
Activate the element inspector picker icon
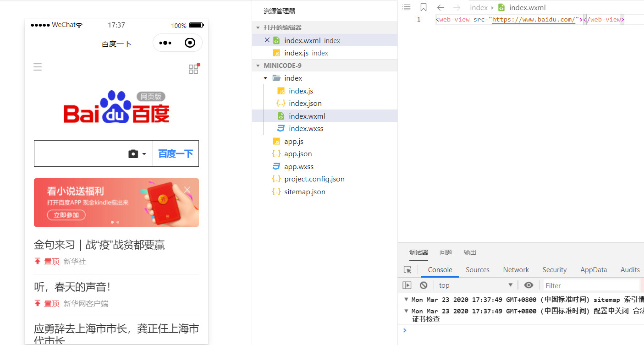pyautogui.click(x=407, y=270)
